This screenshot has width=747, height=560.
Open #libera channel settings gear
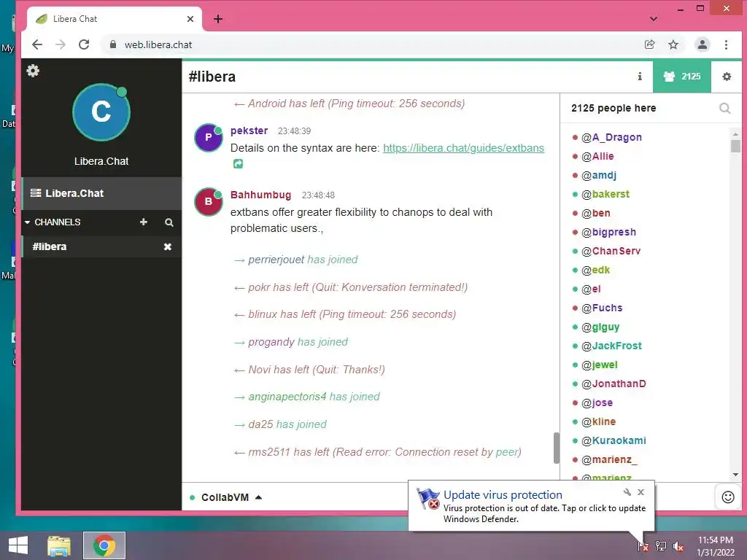727,76
